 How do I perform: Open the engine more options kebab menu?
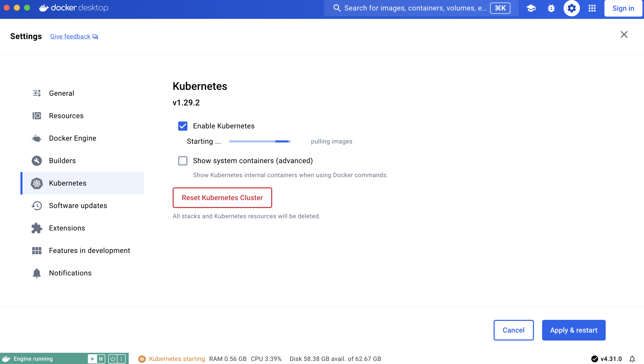pos(121,359)
